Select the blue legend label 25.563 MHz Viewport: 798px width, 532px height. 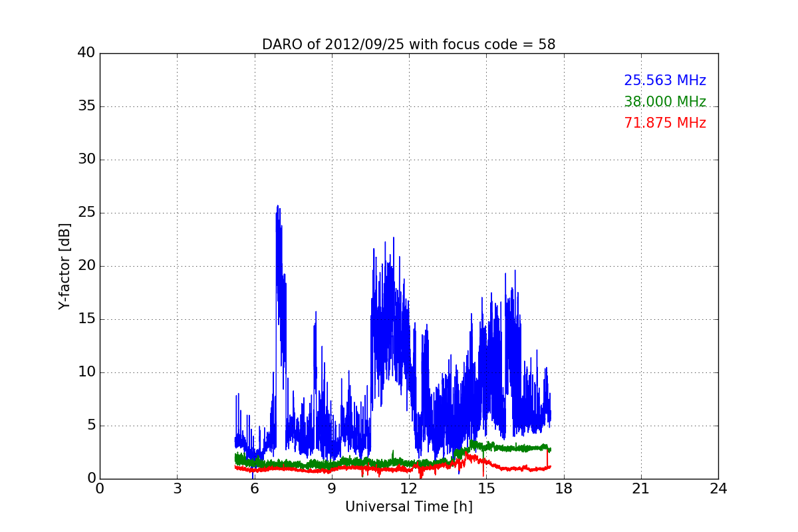(665, 81)
